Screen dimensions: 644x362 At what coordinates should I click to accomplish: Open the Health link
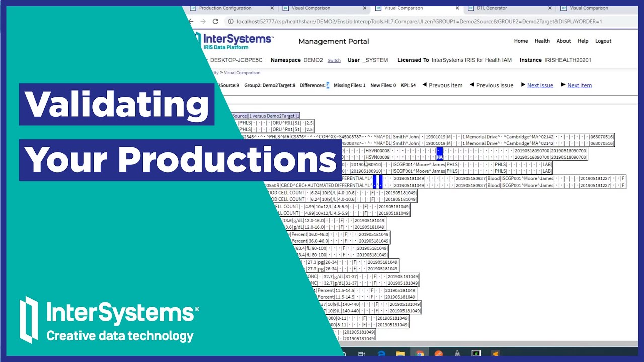(542, 41)
